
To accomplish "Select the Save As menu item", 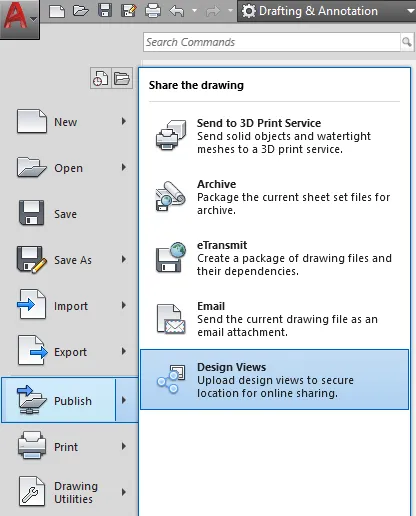I will (x=69, y=260).
